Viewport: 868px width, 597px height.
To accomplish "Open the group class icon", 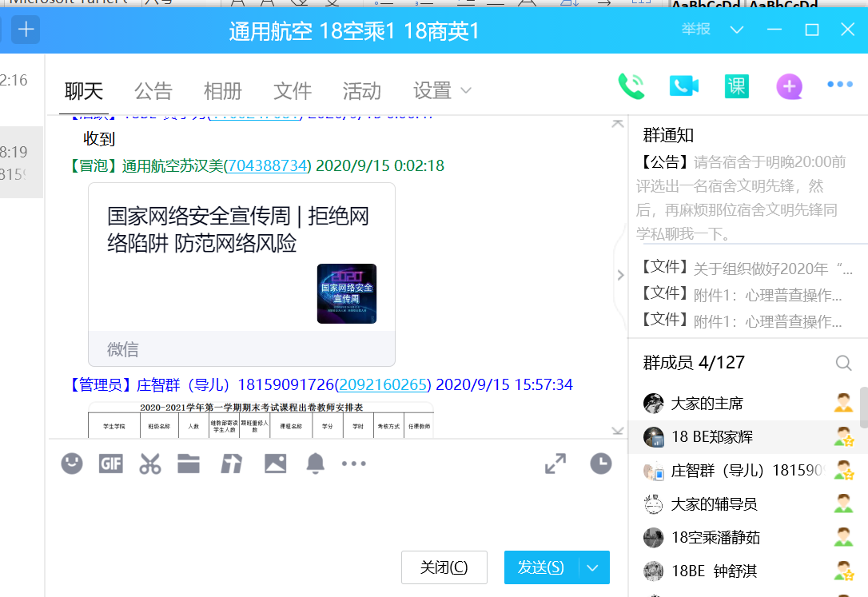I will tap(737, 86).
